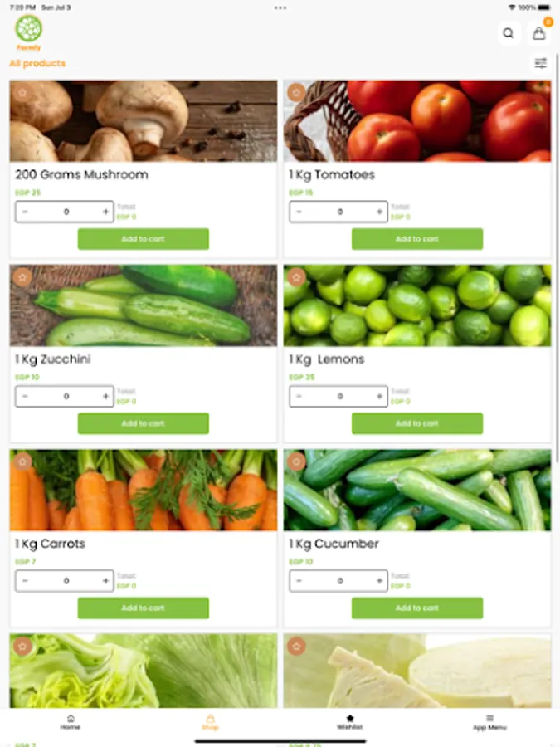The image size is (560, 747).
Task: Mark Lemons as favorite star
Action: pos(296,276)
